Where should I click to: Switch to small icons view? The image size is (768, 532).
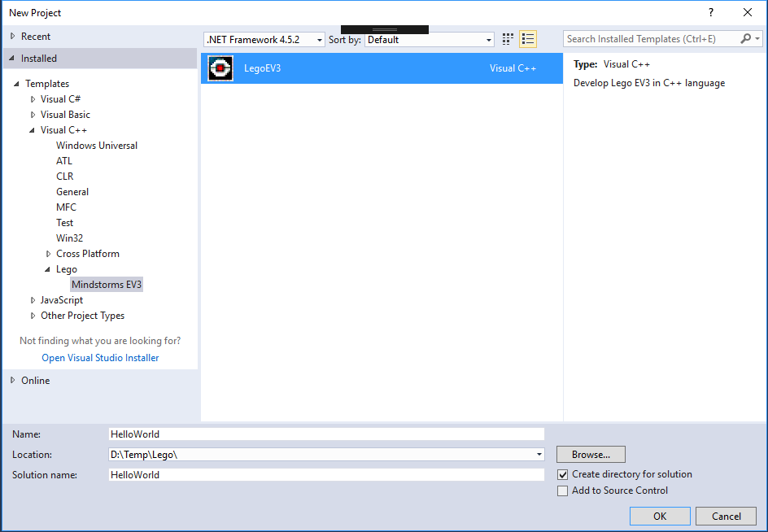[x=508, y=39]
